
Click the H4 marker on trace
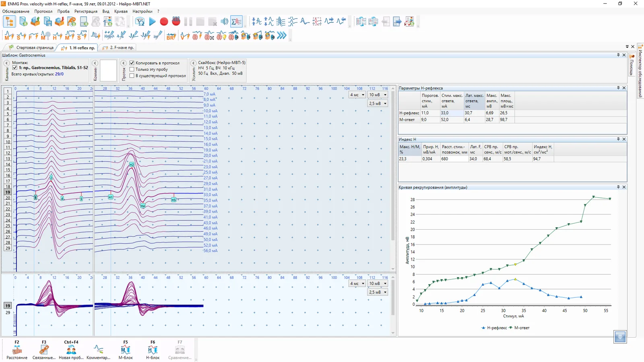point(143,206)
